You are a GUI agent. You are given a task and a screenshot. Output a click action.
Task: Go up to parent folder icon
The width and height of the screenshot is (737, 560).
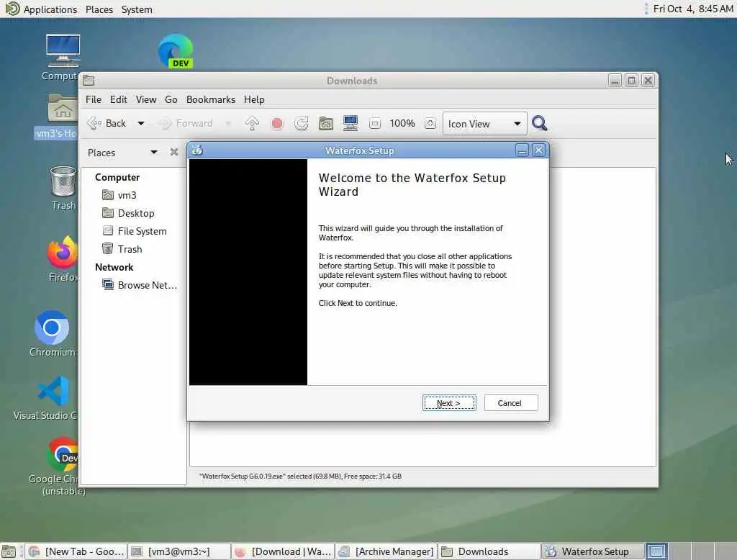pyautogui.click(x=252, y=123)
